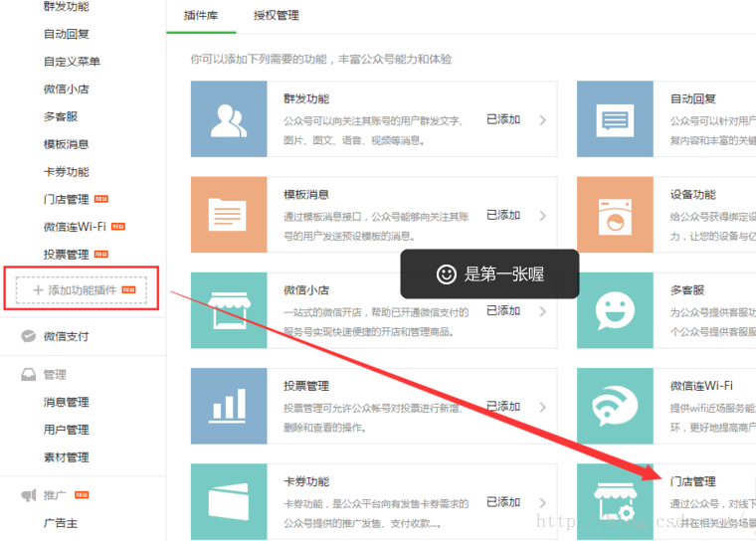Click the 模板消息 card title
This screenshot has width=756, height=541.
[x=306, y=194]
